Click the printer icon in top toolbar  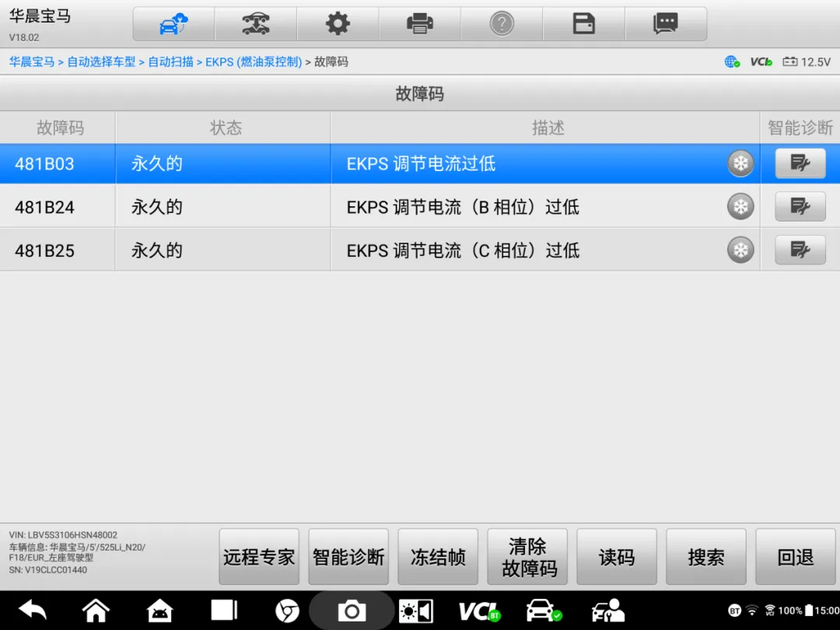pos(420,24)
